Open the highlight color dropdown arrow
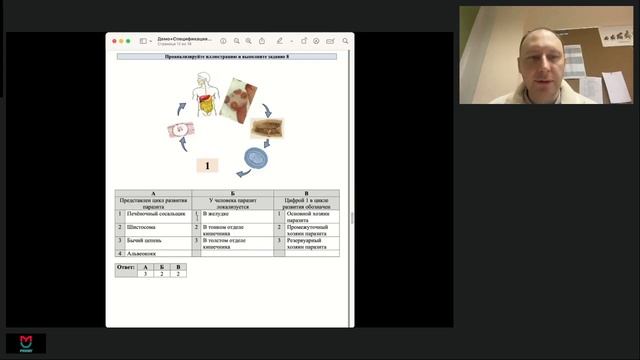 tap(291, 41)
